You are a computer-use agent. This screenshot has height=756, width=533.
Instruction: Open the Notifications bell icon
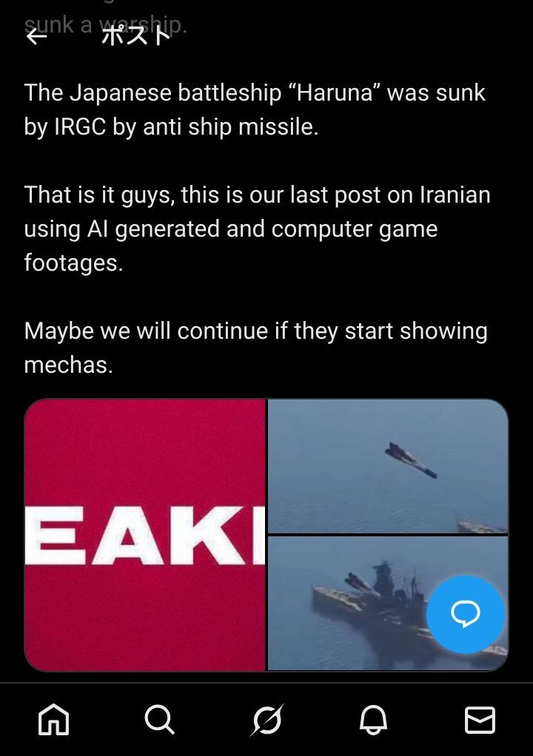point(373,719)
